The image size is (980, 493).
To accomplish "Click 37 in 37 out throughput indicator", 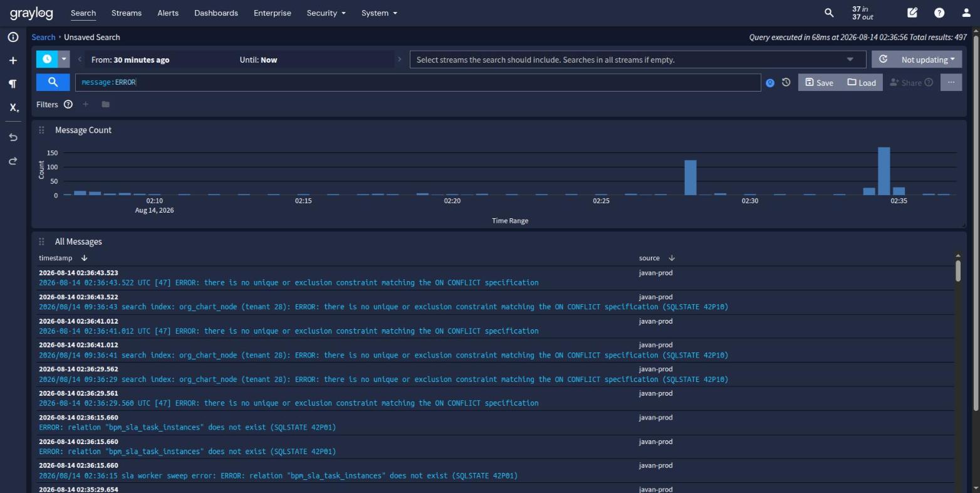I will [862, 13].
